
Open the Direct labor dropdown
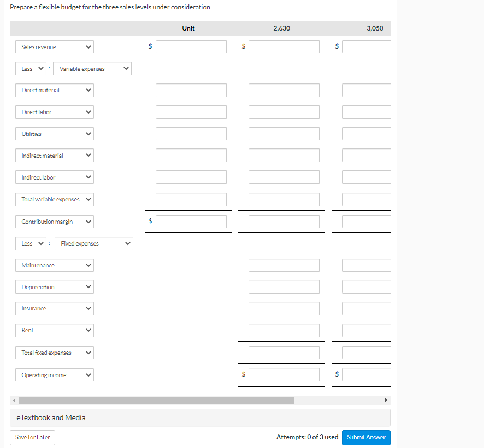pos(55,112)
